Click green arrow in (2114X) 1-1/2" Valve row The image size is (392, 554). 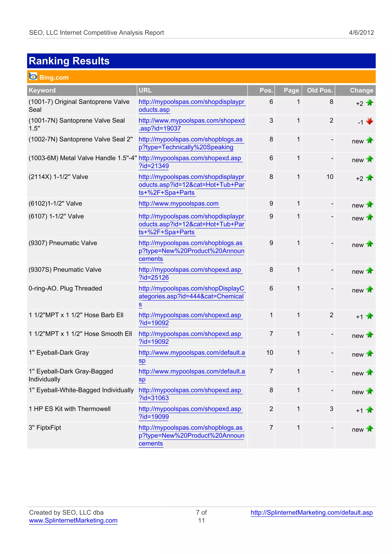(x=369, y=178)
